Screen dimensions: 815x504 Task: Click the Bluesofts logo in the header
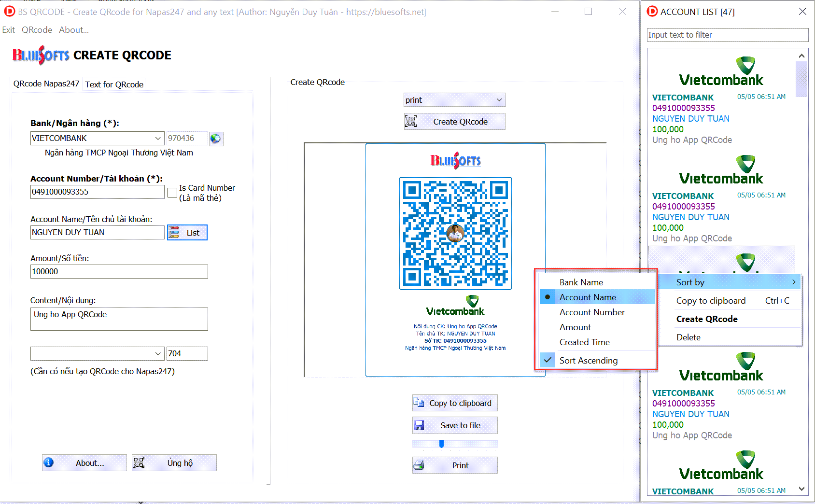[x=41, y=55]
